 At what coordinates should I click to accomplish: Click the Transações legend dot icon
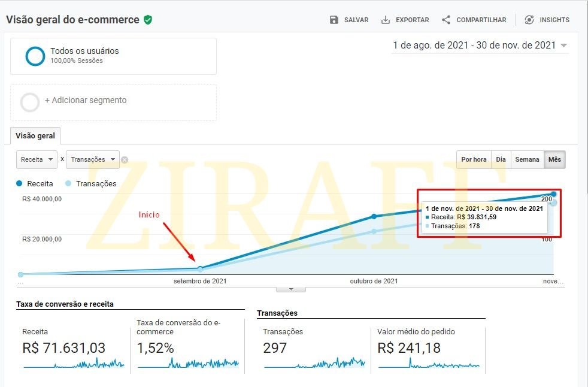pyautogui.click(x=69, y=183)
